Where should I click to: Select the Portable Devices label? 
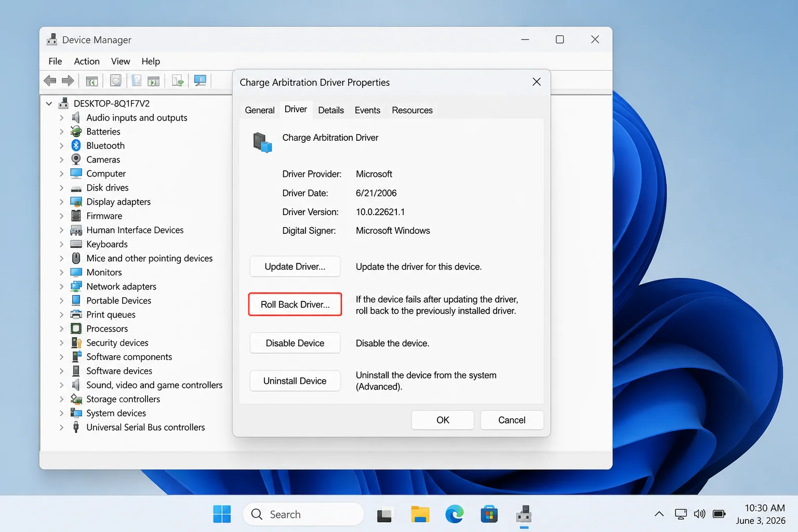[119, 300]
